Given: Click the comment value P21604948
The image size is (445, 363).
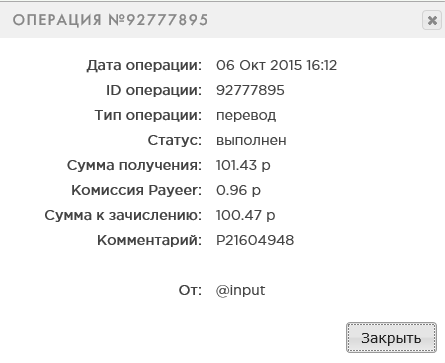Looking at the screenshot, I should [255, 240].
